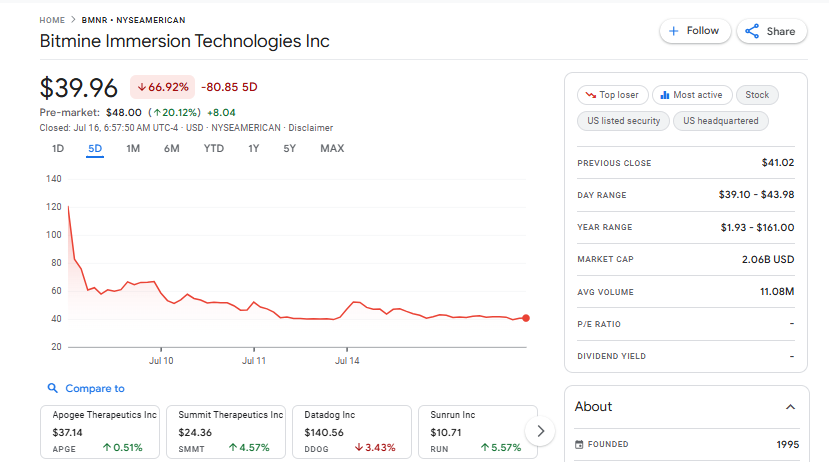This screenshot has width=829, height=462.
Task: Click MARKET CAP value 2.06B USD
Action: tap(768, 260)
